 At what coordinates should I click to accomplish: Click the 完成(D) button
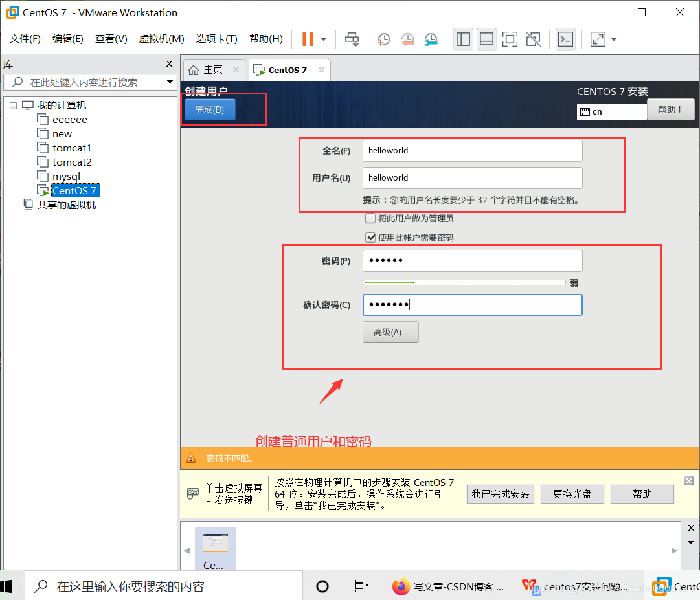[210, 110]
